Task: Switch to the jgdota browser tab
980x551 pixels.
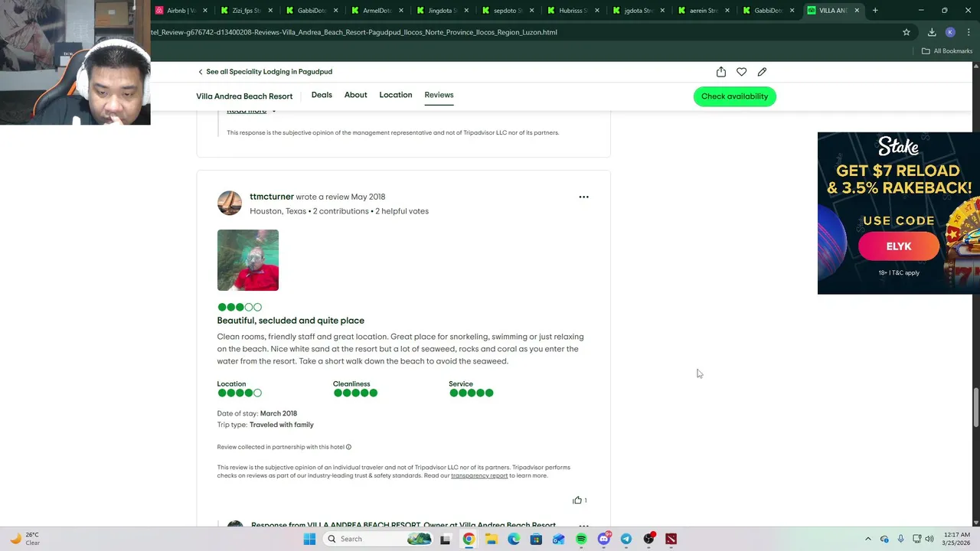Action: 639,11
